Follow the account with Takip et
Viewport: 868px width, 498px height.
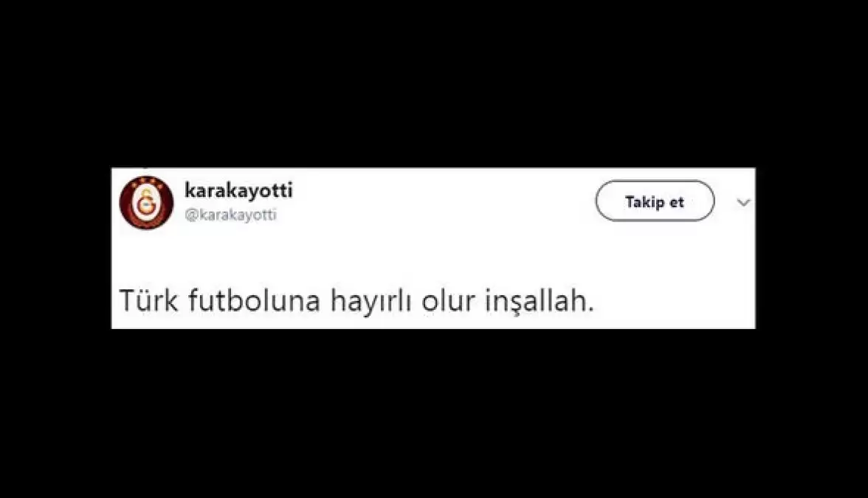point(655,201)
